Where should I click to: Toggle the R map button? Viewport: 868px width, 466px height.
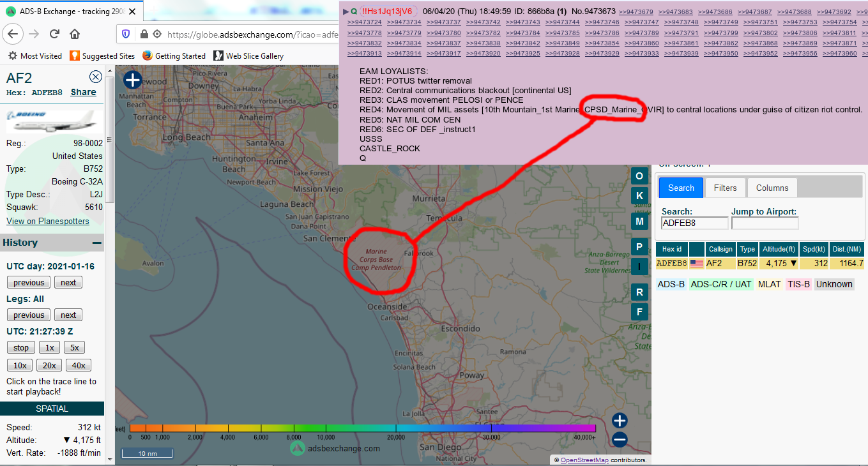coord(639,292)
